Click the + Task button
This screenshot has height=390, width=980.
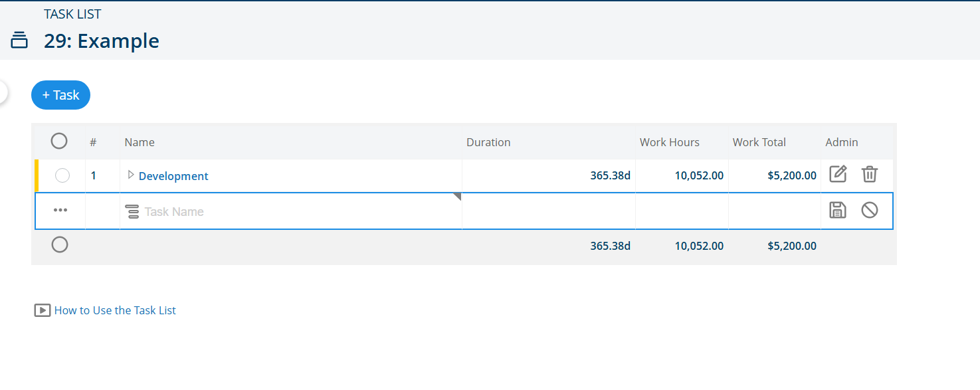(x=60, y=95)
